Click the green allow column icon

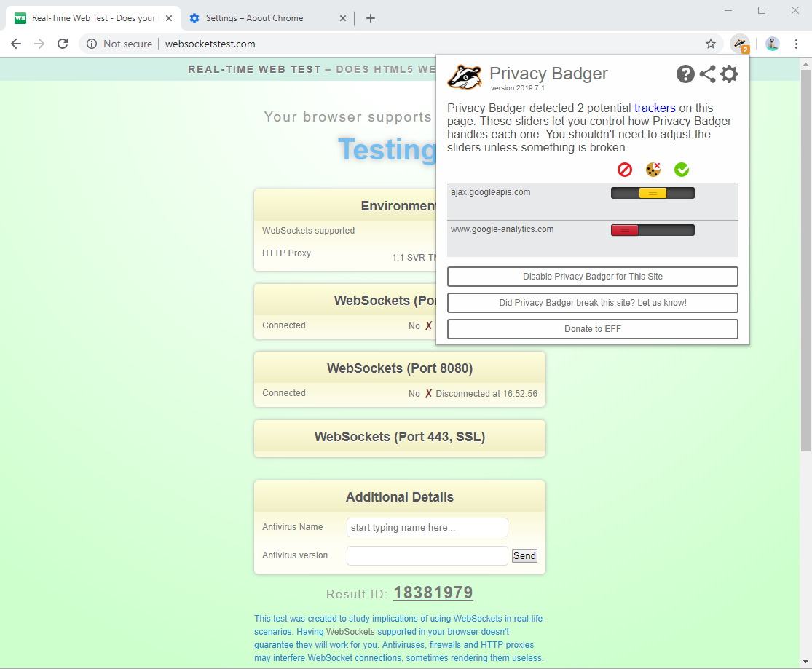(682, 170)
